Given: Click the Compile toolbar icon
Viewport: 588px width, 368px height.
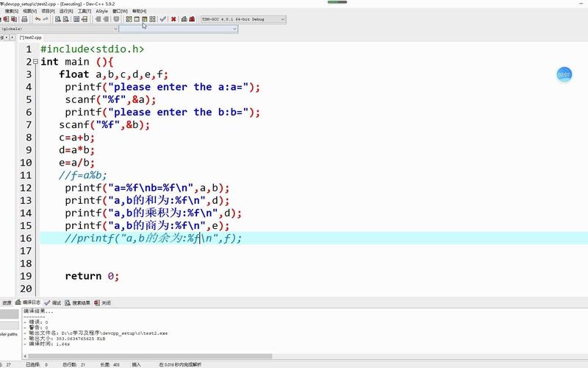Looking at the screenshot, I should (x=129, y=19).
